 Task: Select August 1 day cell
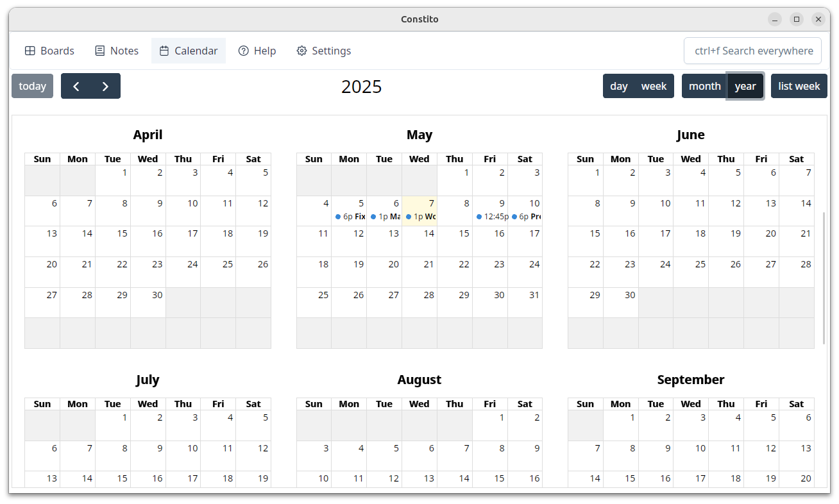coord(490,425)
